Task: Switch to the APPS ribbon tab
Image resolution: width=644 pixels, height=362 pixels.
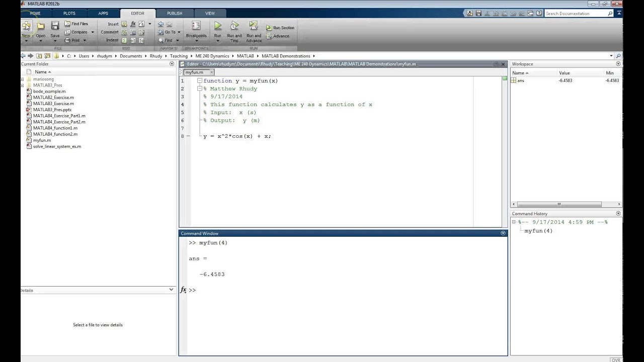Action: (x=103, y=13)
